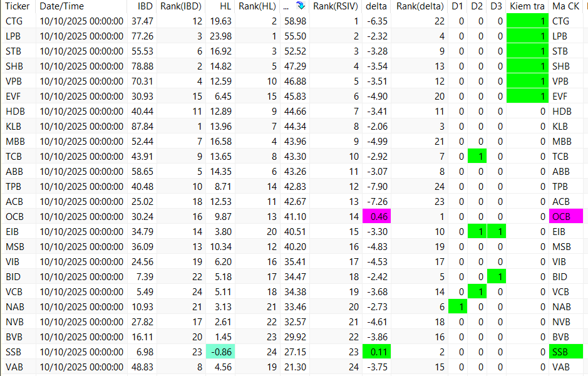This screenshot has height=376, width=588.
Task: Click value 21.30 in VAB row
Action: [x=295, y=367]
